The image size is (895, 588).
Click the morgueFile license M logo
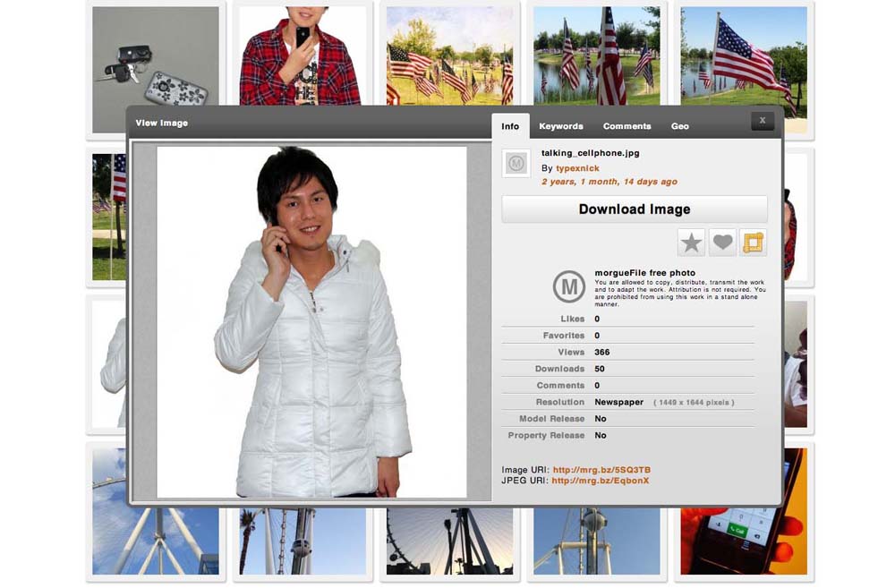(x=568, y=286)
